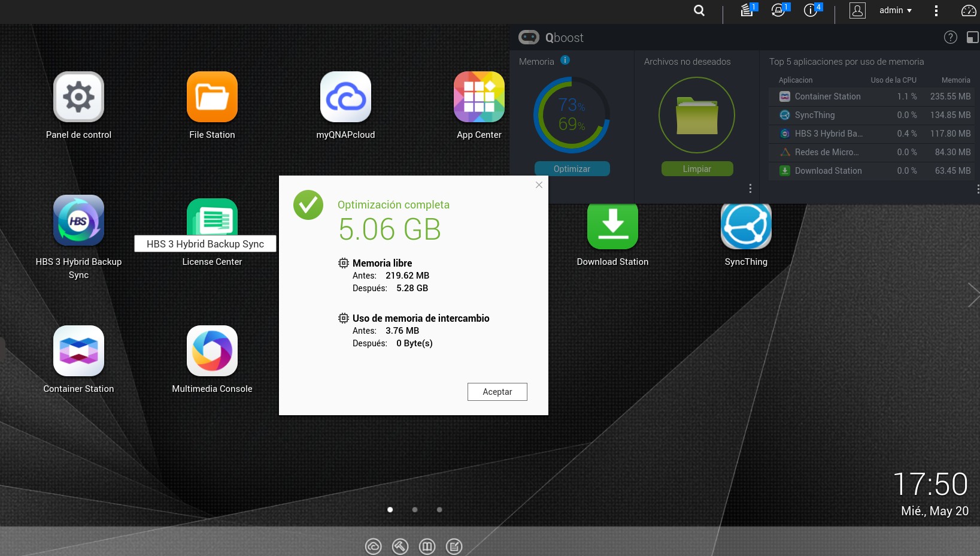Open the SyncThing desktop icon

coord(746,226)
